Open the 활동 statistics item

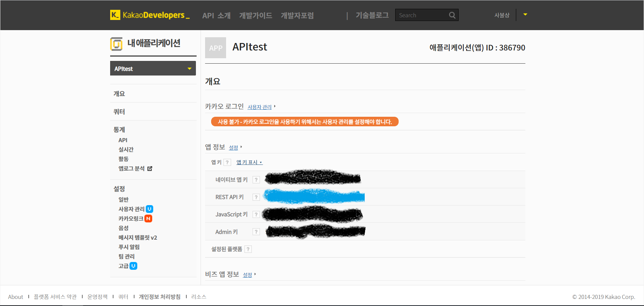pos(123,159)
